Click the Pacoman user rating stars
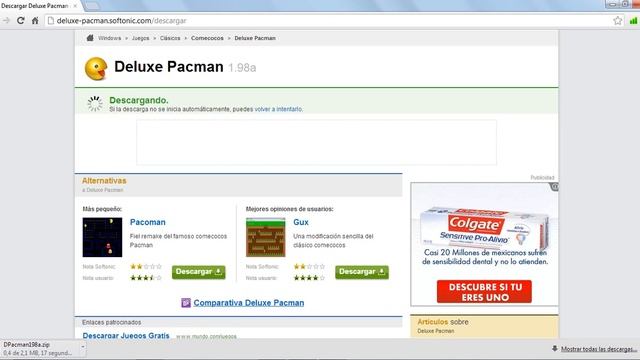 [146, 278]
